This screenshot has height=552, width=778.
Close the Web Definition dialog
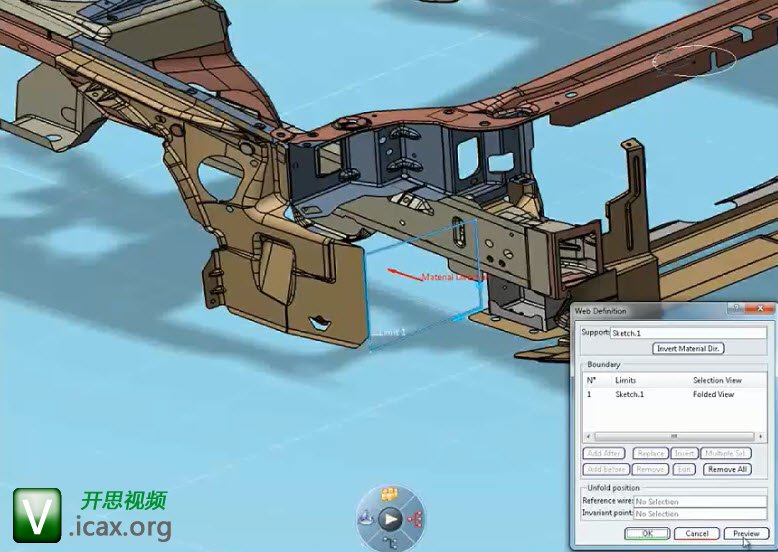(x=759, y=308)
